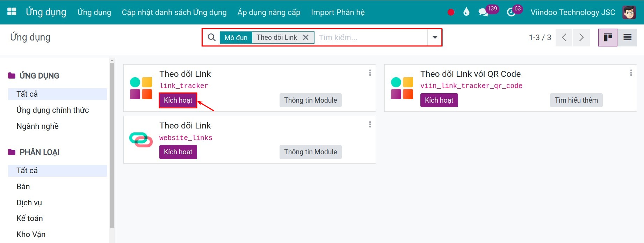
Task: Click the viin_link_tracker_qr_code module icon
Action: [x=402, y=88]
